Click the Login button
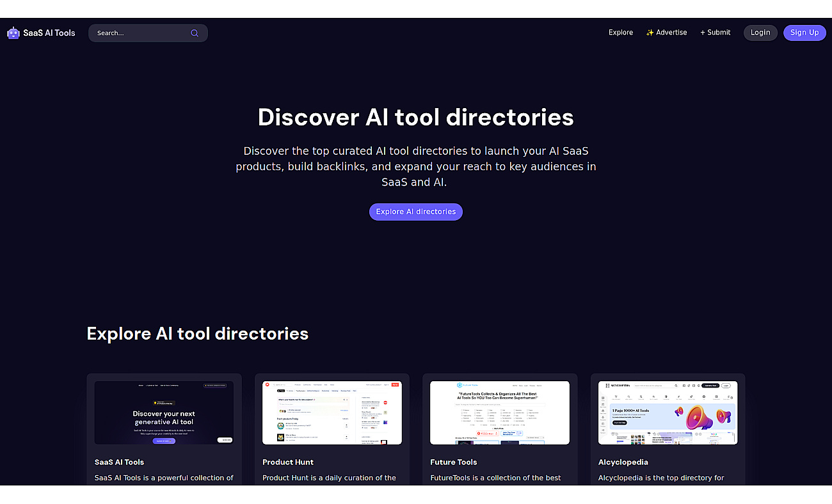The height and width of the screenshot is (504, 832). 760,33
